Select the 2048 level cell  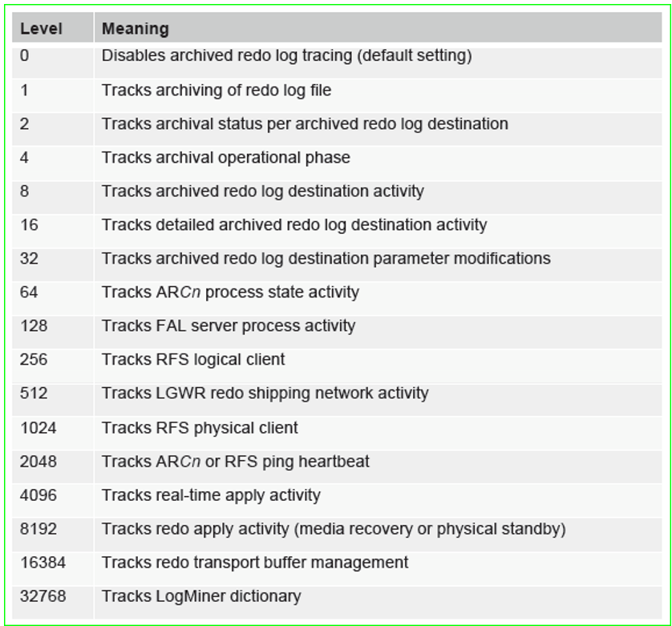tap(53, 467)
